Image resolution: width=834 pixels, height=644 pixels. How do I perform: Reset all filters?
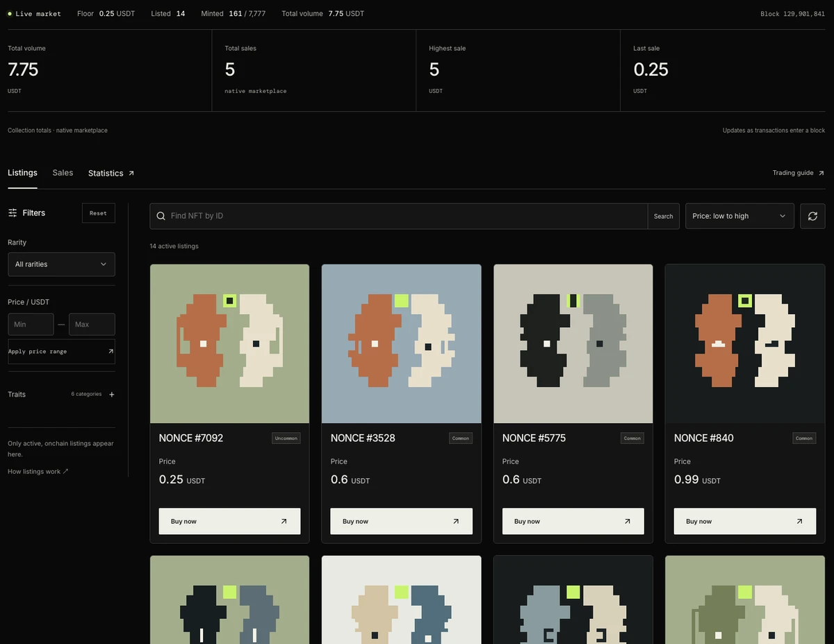98,213
